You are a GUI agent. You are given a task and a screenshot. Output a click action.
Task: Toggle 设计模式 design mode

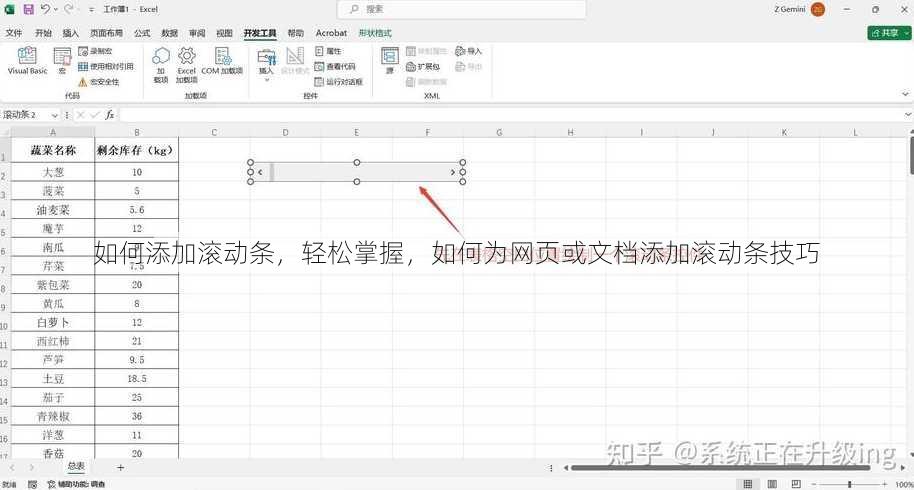coord(295,61)
